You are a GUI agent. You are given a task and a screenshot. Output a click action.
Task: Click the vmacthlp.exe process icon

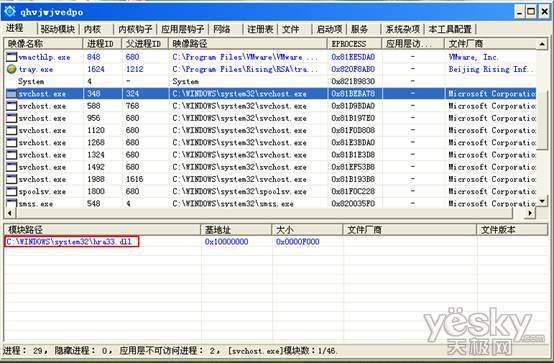tap(11, 57)
